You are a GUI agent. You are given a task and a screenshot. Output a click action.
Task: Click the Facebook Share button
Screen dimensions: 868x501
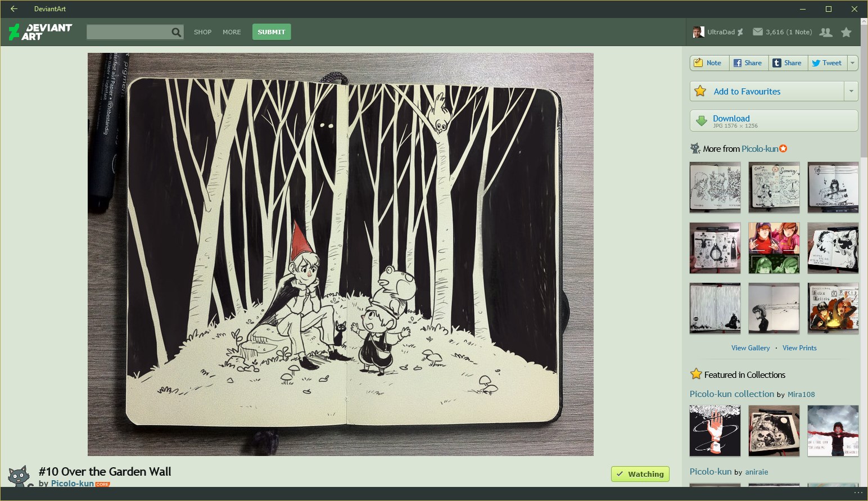(749, 63)
